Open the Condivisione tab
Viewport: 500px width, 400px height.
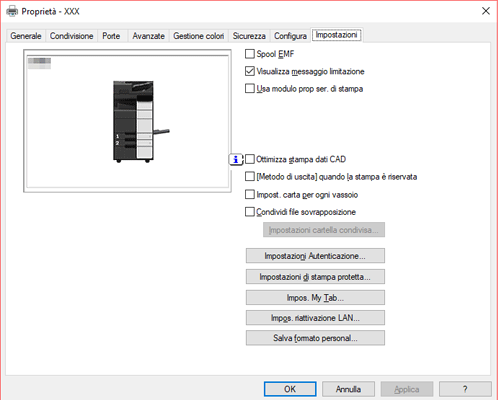71,36
